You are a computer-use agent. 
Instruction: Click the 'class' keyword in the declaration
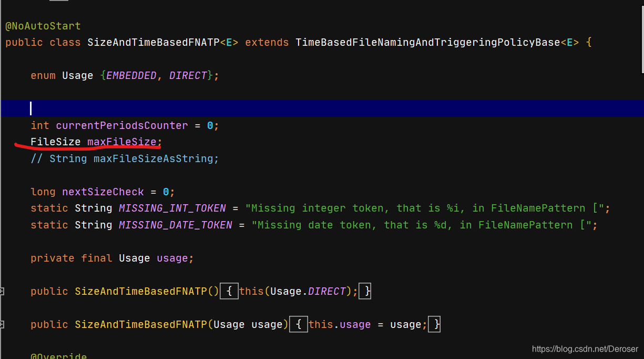(x=65, y=42)
